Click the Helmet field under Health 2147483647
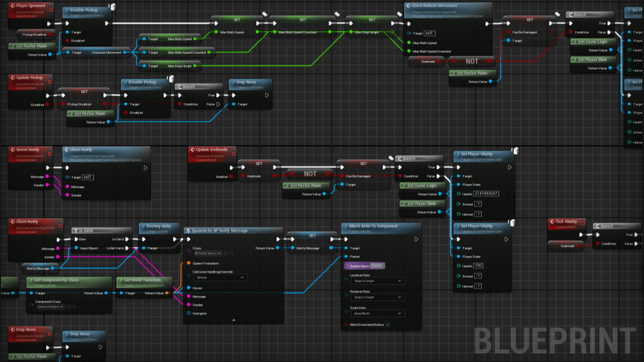This screenshot has width=644, height=362. point(478,214)
